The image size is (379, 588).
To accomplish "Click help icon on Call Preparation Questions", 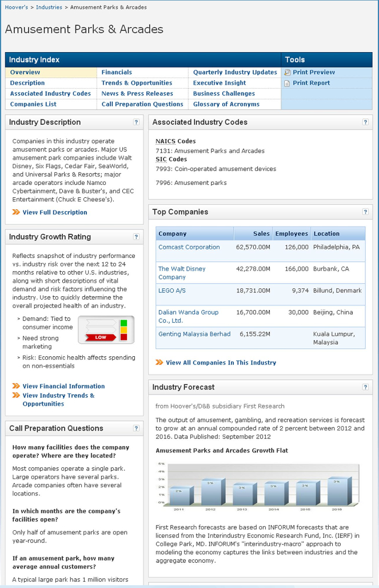I will click(x=136, y=428).
